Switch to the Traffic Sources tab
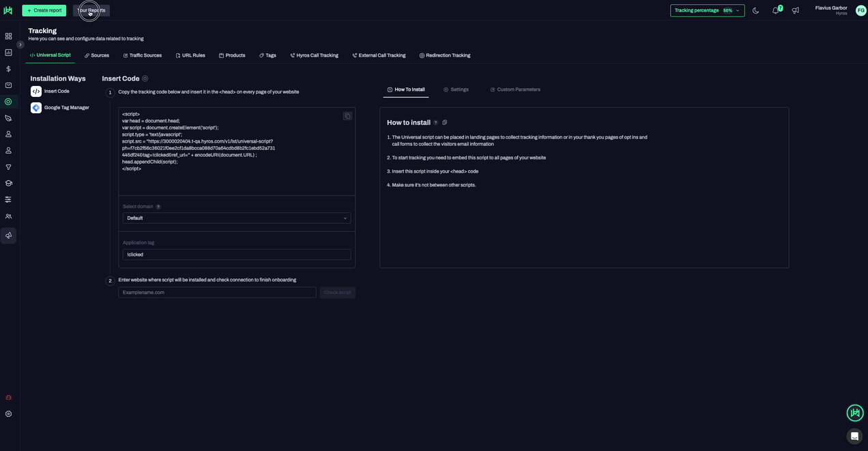The image size is (868, 451). pos(142,55)
